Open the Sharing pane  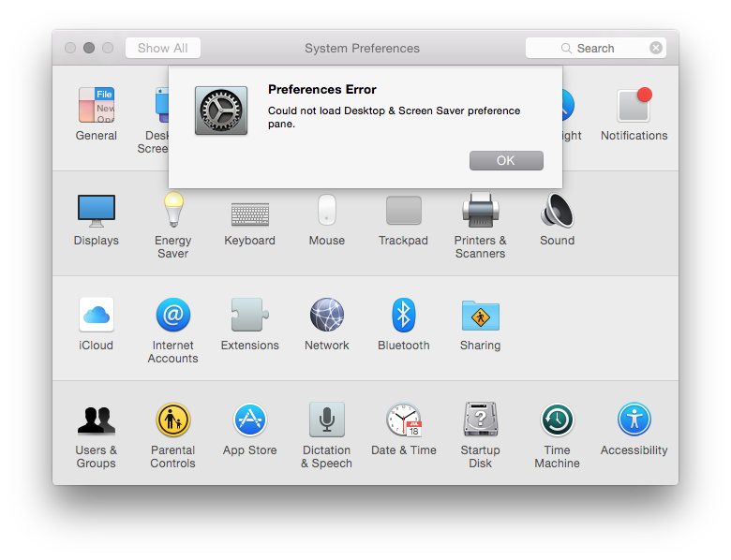pos(480,316)
